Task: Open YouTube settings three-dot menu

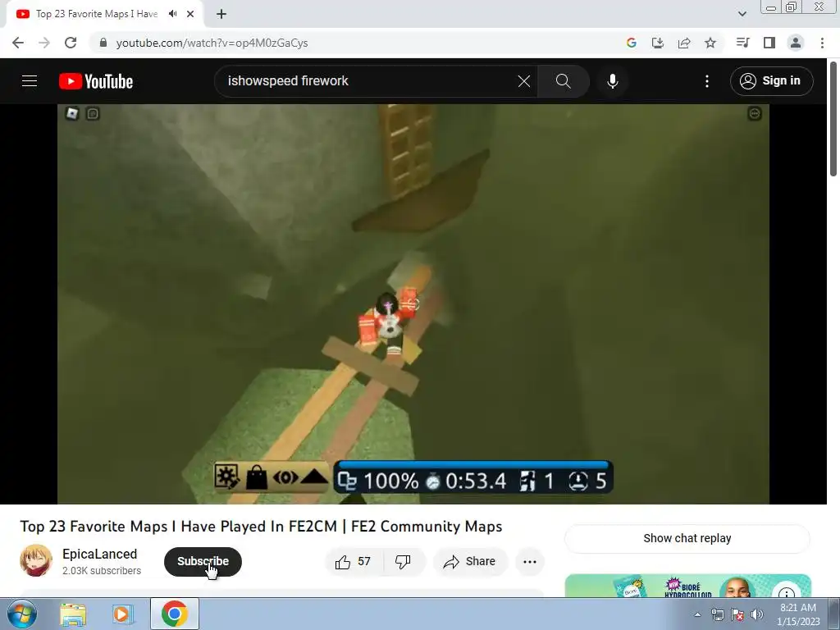Action: click(707, 81)
